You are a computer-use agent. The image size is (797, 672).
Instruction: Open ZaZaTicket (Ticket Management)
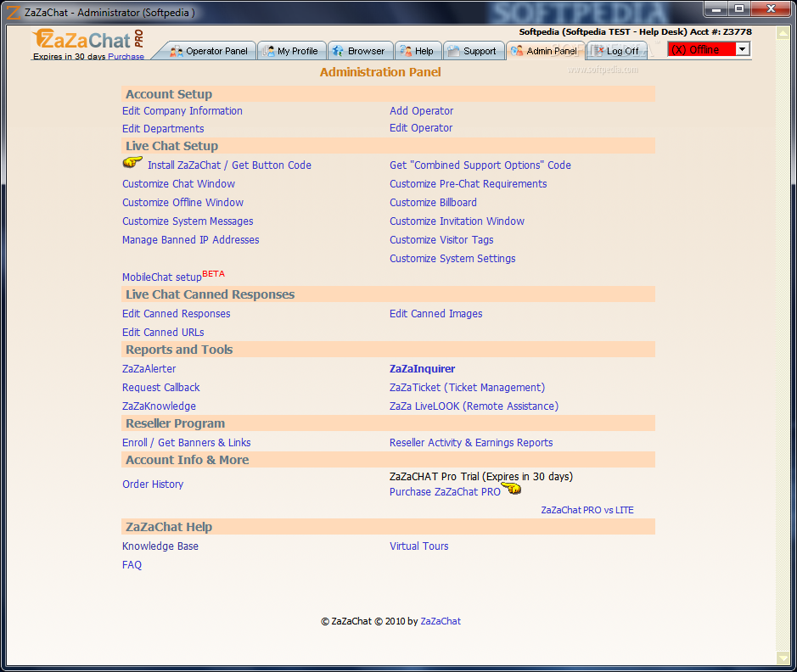(467, 388)
